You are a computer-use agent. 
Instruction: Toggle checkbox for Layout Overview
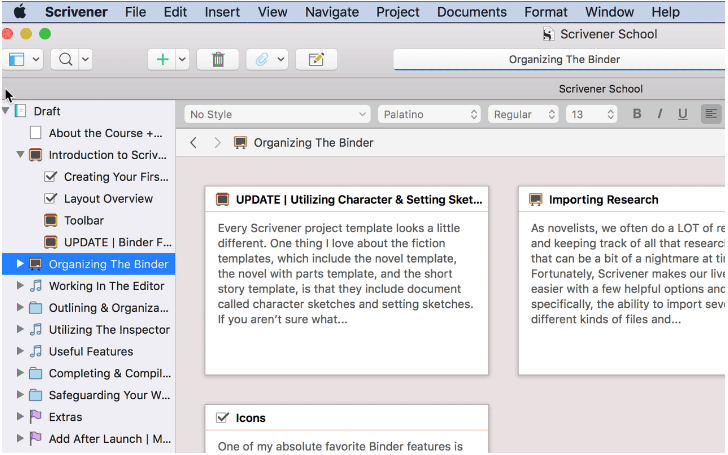51,199
